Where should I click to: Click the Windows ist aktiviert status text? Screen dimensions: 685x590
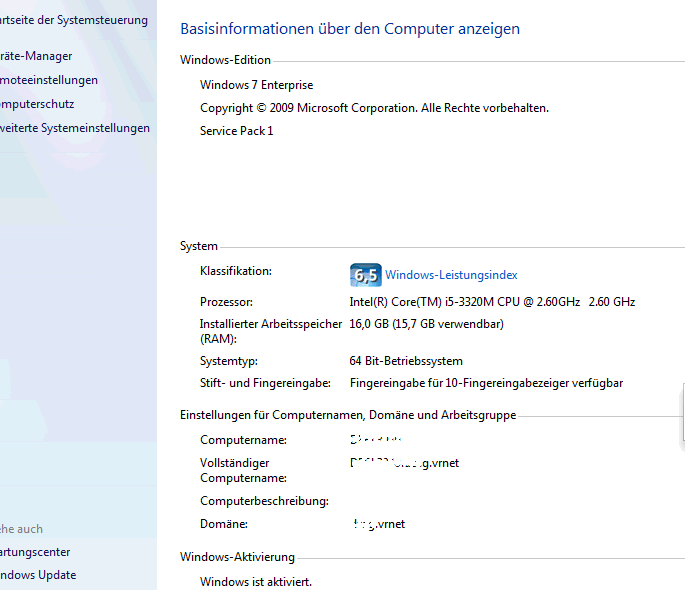click(256, 582)
